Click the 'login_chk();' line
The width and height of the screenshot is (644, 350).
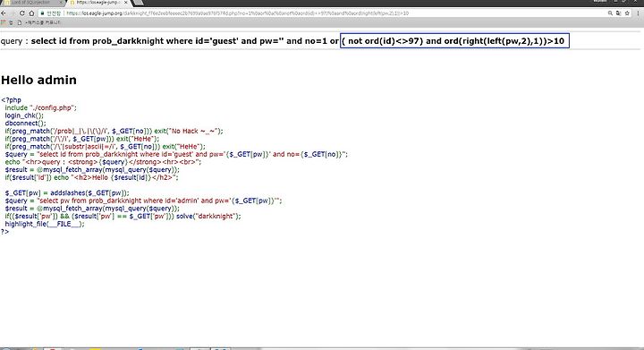(24, 115)
